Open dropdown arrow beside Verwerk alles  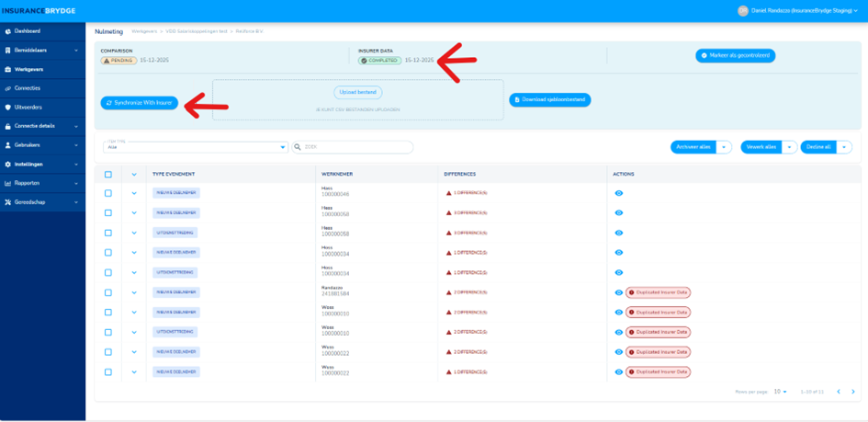(789, 147)
